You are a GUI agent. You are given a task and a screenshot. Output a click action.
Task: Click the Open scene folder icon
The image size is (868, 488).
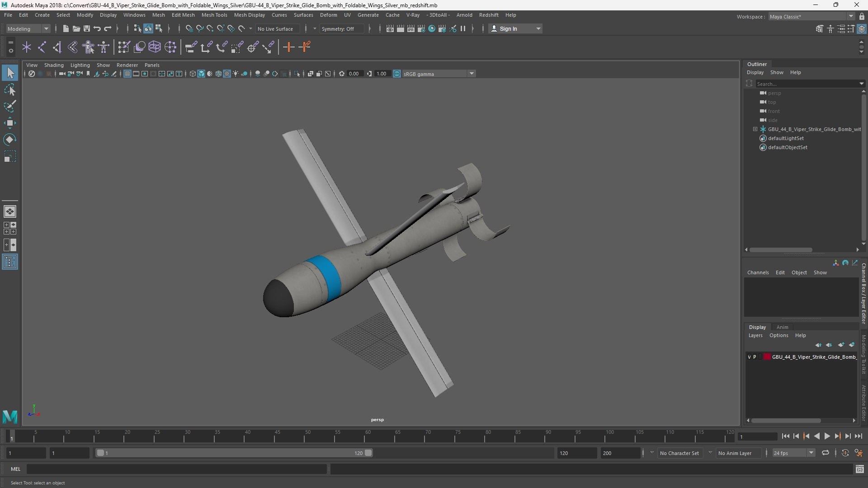click(x=76, y=28)
